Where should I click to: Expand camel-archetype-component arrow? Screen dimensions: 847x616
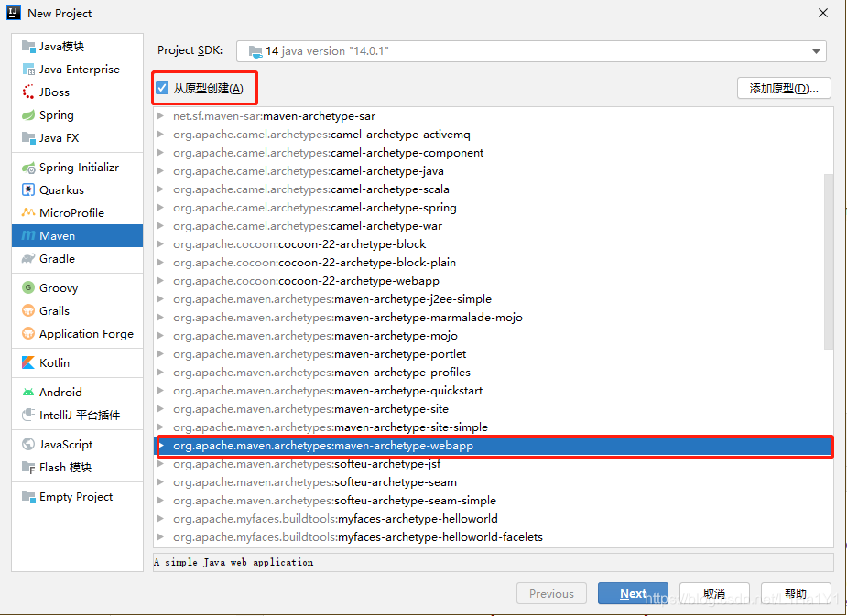click(160, 153)
